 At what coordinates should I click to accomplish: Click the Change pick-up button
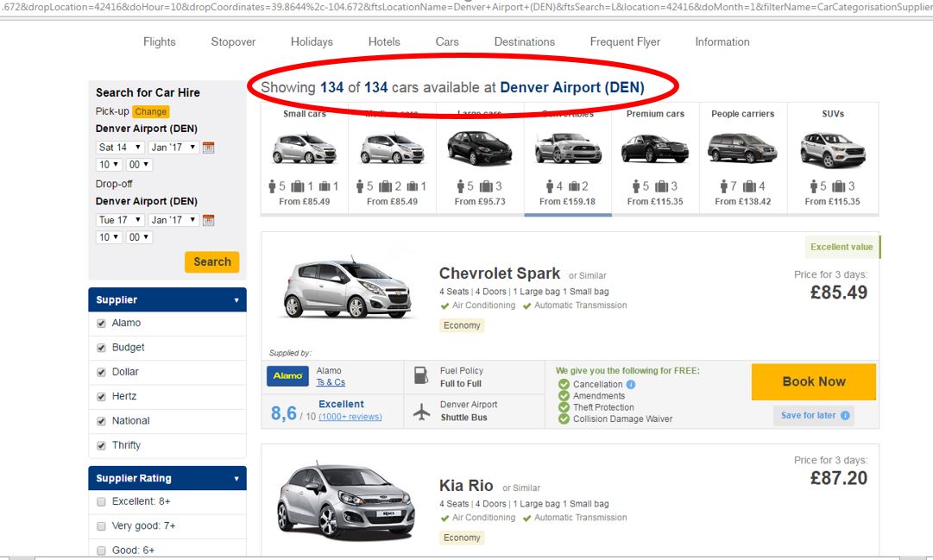point(150,112)
